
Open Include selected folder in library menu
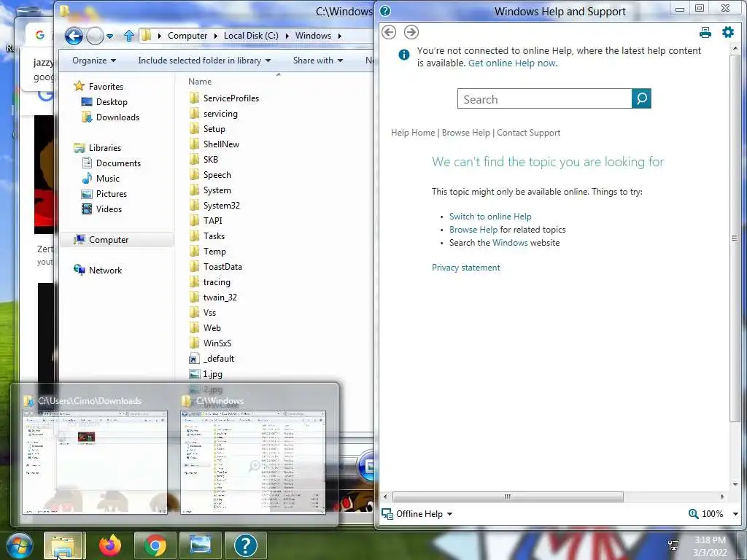[204, 61]
